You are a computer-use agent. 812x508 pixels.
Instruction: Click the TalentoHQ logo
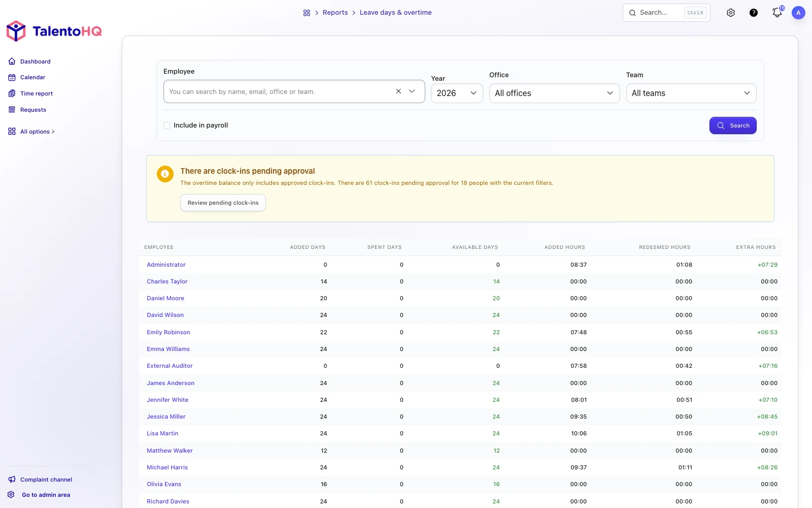[x=54, y=31]
